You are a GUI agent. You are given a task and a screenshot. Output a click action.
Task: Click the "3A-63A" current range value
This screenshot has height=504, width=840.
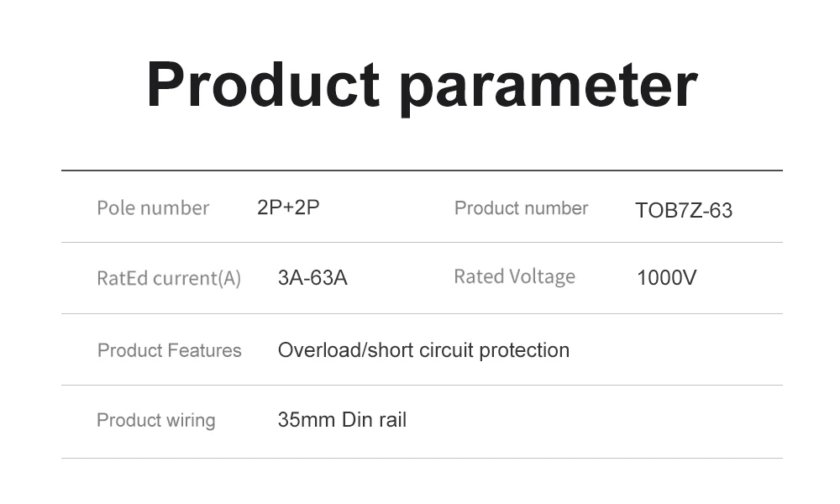tap(312, 278)
